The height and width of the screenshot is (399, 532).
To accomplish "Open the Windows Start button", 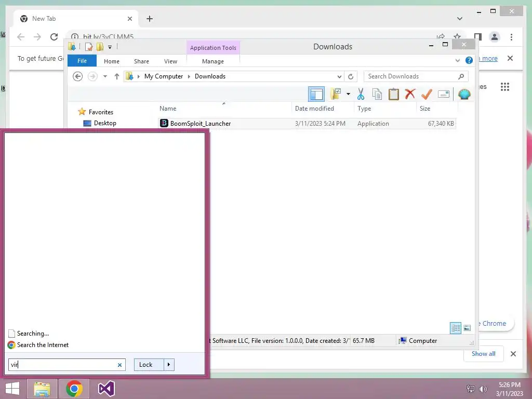I will pos(12,389).
